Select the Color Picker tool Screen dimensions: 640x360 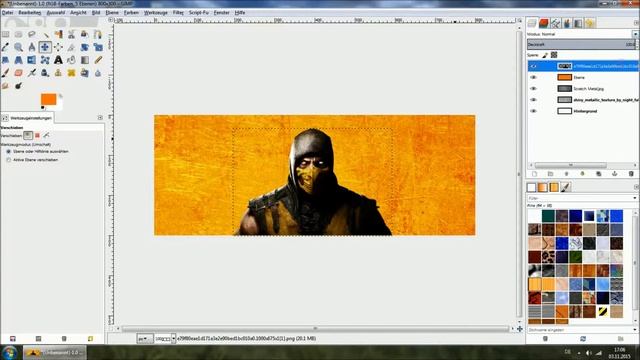pos(5,47)
